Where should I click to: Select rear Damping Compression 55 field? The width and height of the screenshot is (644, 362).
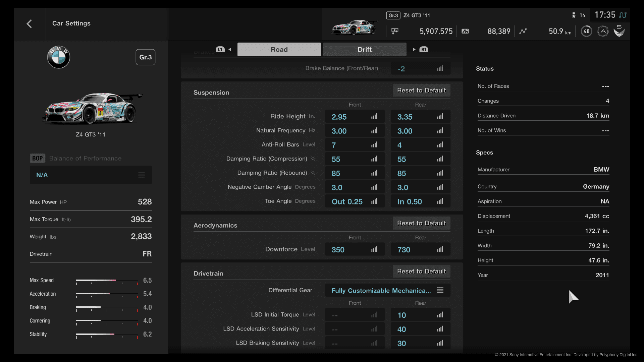point(421,159)
